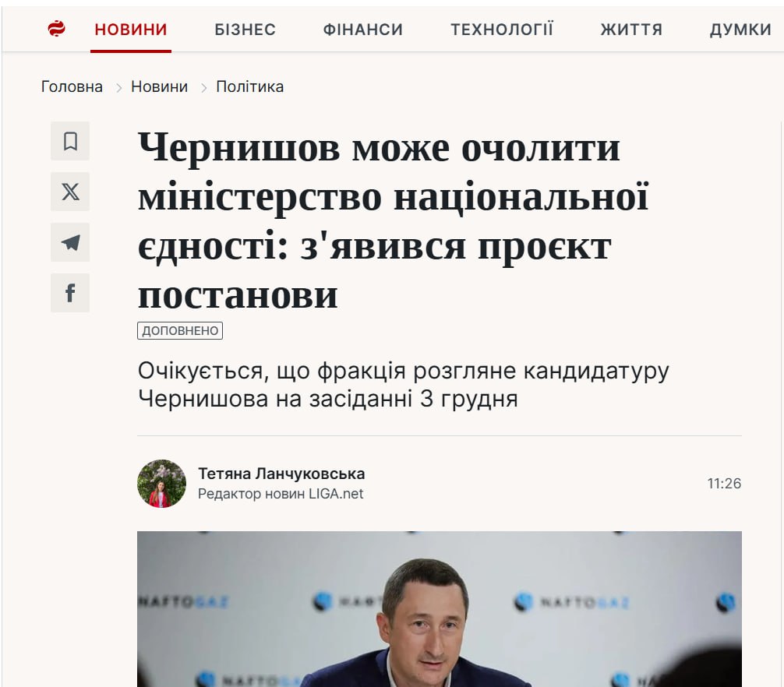784x687 pixels.
Task: Click the 11:26 publication time
Action: click(x=724, y=484)
